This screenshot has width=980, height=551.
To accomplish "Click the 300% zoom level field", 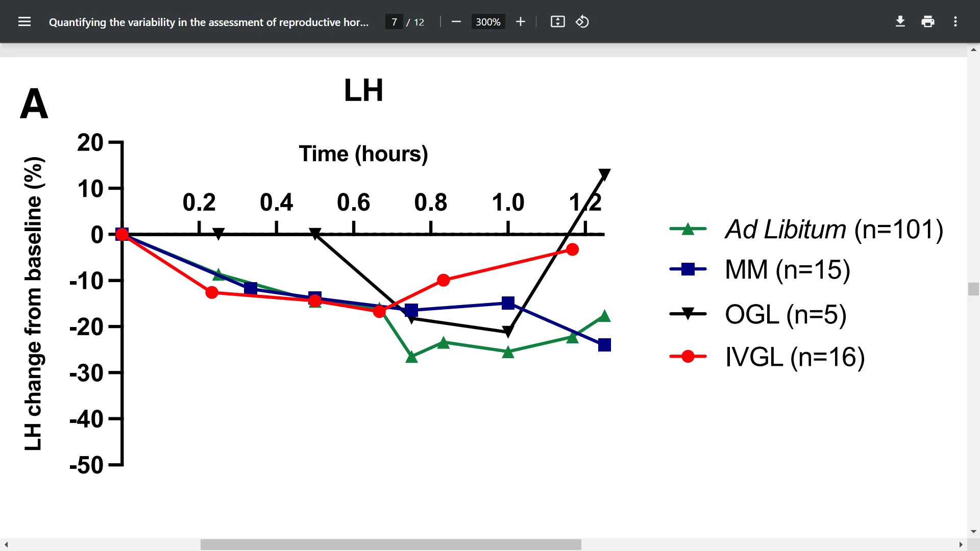I will coord(488,22).
